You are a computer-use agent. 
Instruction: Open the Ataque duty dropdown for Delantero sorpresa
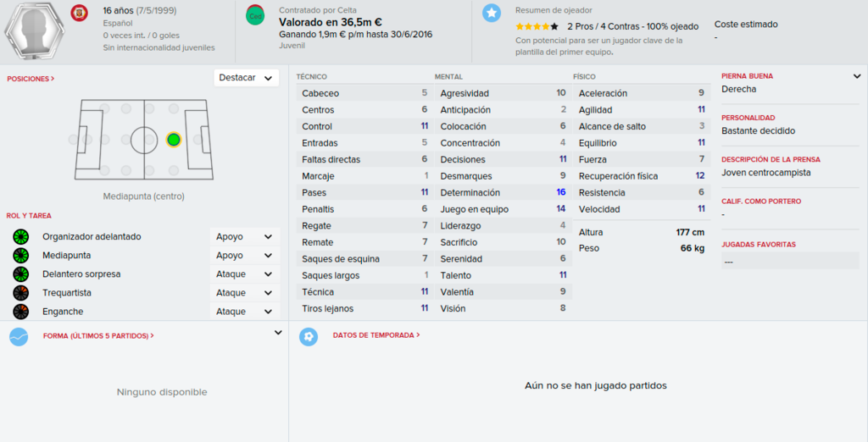(x=244, y=274)
